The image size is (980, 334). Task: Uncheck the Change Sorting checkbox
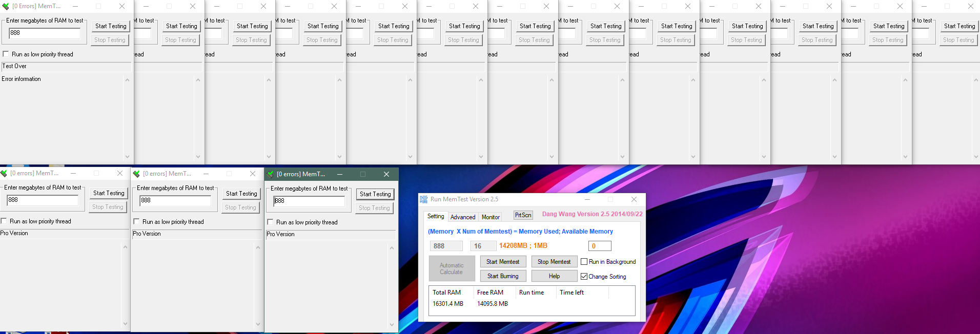tap(584, 277)
